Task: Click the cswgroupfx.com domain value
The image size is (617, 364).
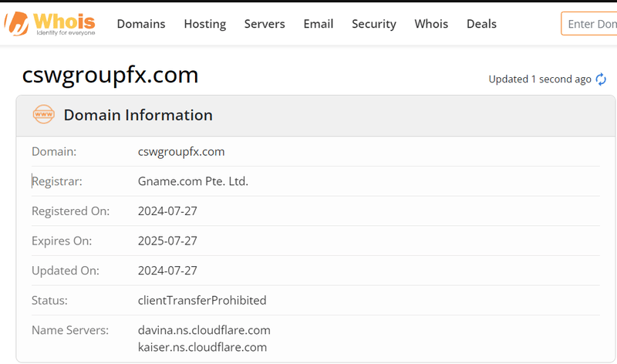Action: click(x=181, y=152)
